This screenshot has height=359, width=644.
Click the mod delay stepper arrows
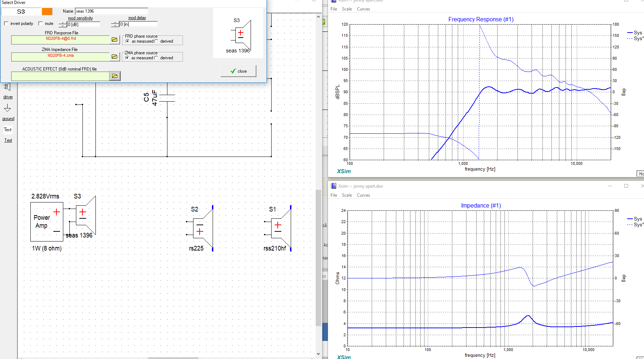click(x=115, y=24)
